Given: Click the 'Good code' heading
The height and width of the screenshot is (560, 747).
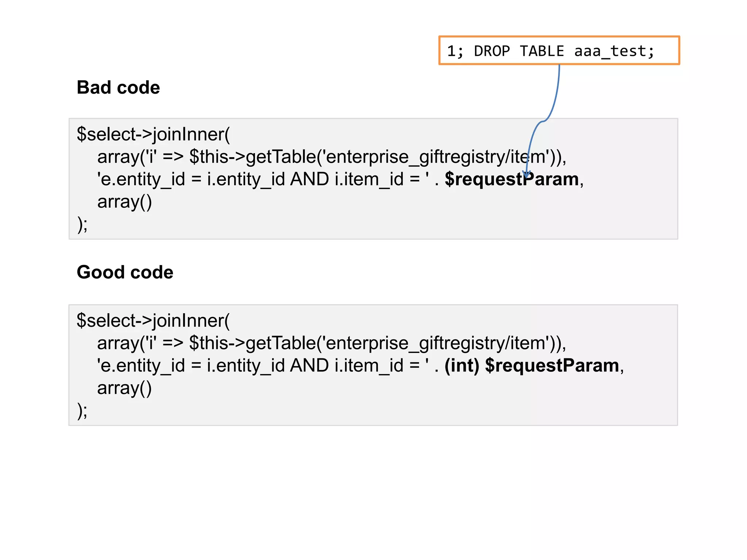Looking at the screenshot, I should [x=125, y=272].
